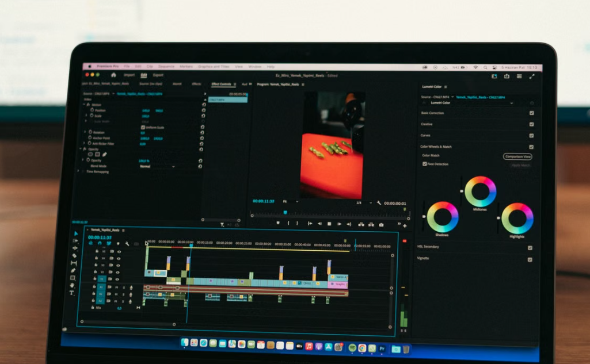Open the Graphics and Titles menu
Viewport: 590px width, 364px height.
click(214, 67)
